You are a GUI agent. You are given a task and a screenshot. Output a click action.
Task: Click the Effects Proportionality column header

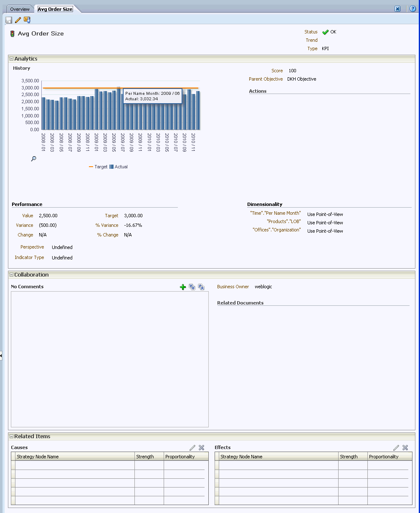(x=390, y=457)
